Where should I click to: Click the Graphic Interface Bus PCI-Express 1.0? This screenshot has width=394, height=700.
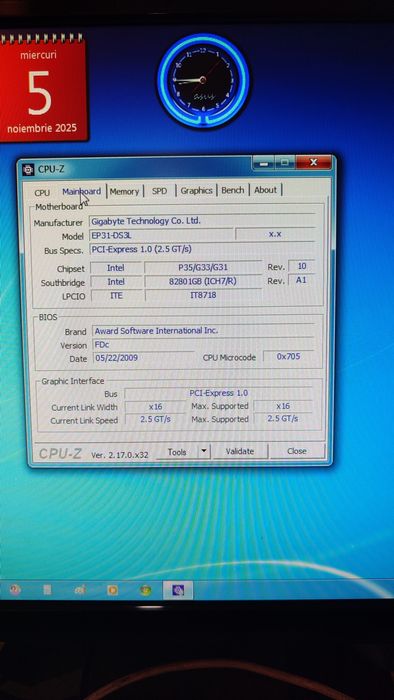(x=218, y=393)
